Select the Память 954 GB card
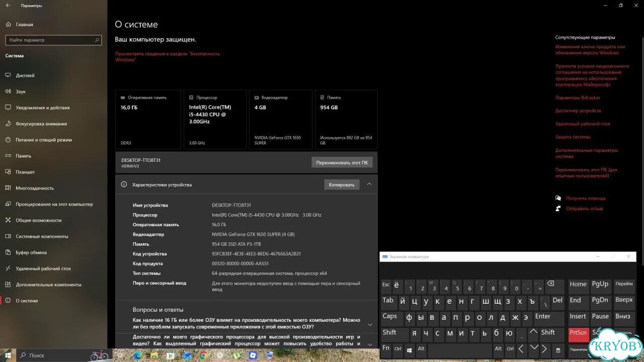This screenshot has height=362, width=644. pos(346,120)
